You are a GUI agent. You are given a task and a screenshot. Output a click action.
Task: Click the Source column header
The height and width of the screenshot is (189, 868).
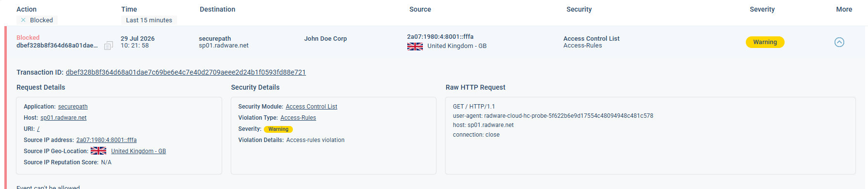coord(420,9)
